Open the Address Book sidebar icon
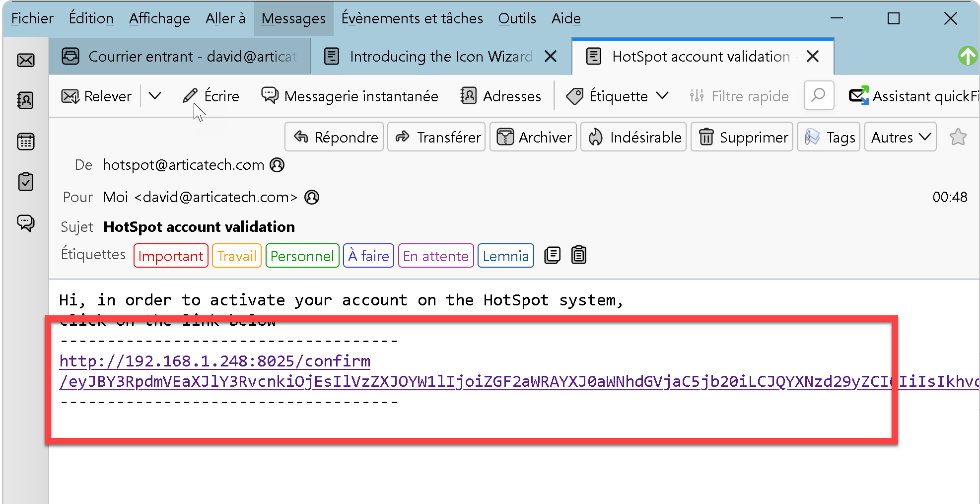The height and width of the screenshot is (504, 980). 26,101
